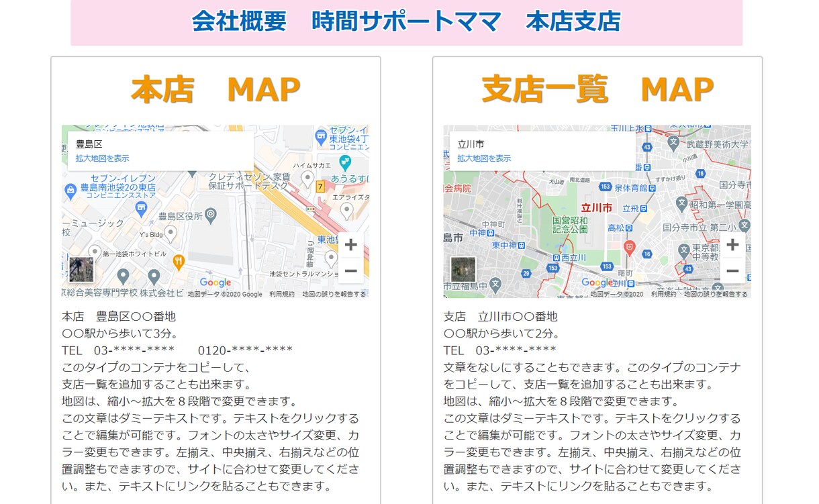The height and width of the screenshot is (504, 819).
Task: Click the エアライズタワー location pin
Action: click(346, 211)
